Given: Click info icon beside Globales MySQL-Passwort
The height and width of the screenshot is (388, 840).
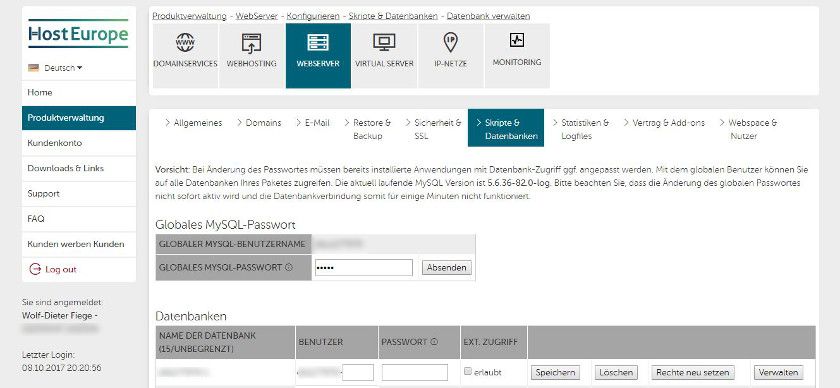Looking at the screenshot, I should pyautogui.click(x=289, y=267).
